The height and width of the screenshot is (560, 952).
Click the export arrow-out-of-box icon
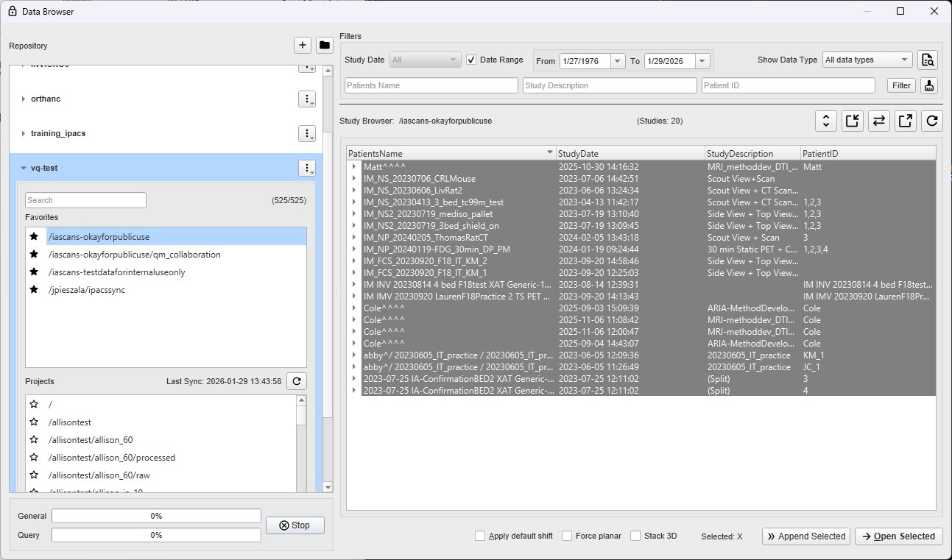click(x=905, y=121)
